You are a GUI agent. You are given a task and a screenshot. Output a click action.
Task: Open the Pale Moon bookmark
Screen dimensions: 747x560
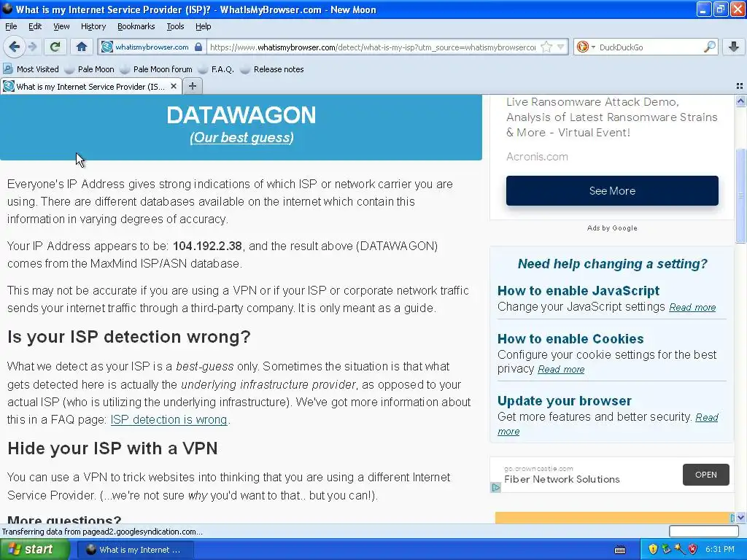[x=90, y=69]
